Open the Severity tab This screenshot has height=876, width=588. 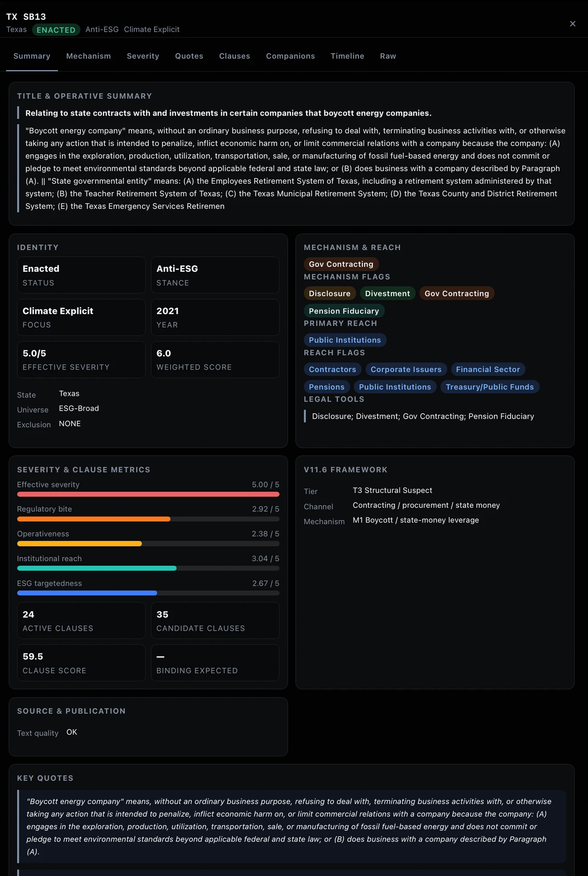click(143, 56)
